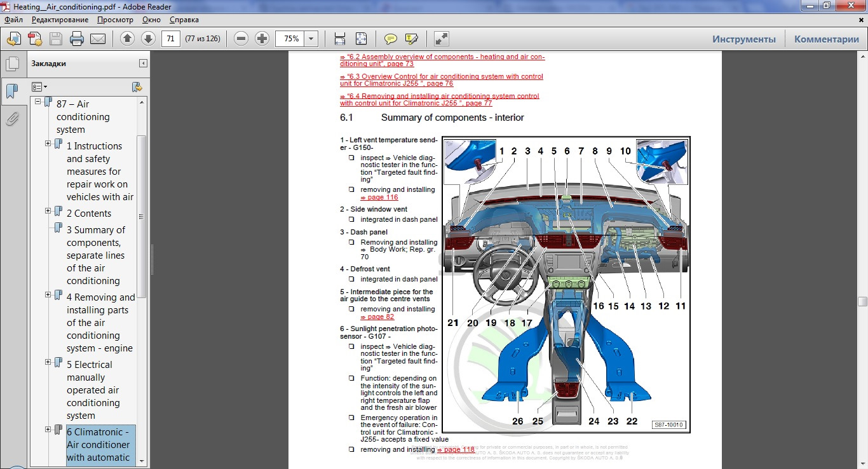Viewport: 868px width, 469px height.
Task: Open the Инструменты pane
Action: pyautogui.click(x=744, y=39)
